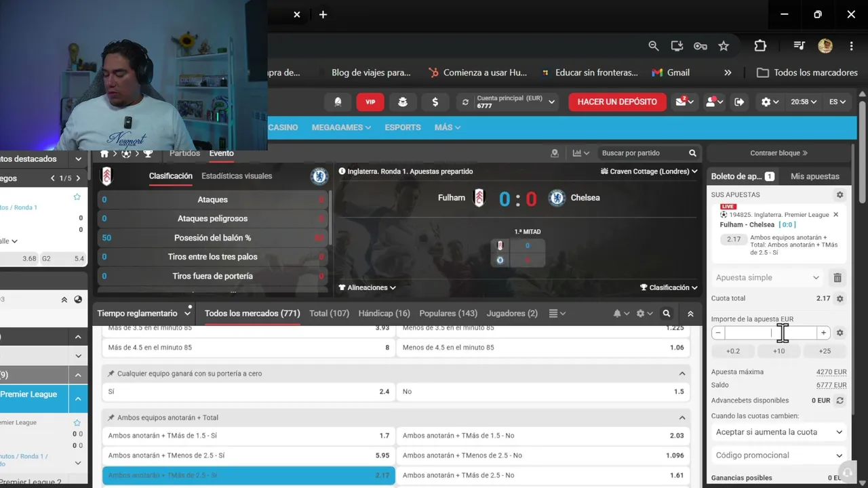Open the Chrome extensions puzzle icon
Image resolution: width=868 pixels, height=488 pixels.
tap(760, 46)
